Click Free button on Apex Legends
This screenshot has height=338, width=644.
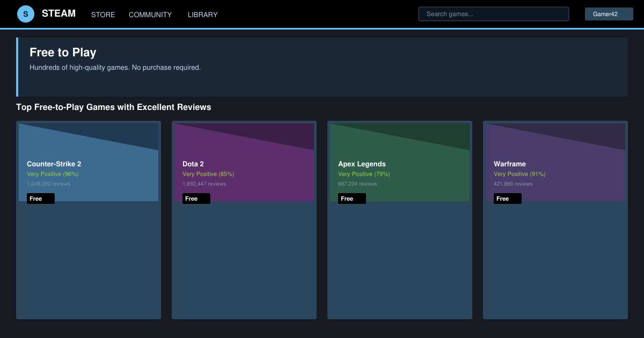pyautogui.click(x=352, y=199)
